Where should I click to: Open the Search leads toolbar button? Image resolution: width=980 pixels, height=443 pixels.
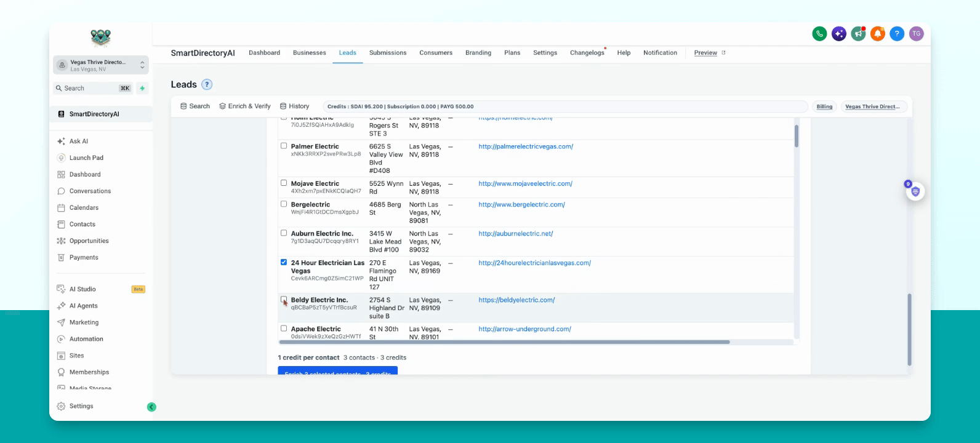(x=195, y=106)
